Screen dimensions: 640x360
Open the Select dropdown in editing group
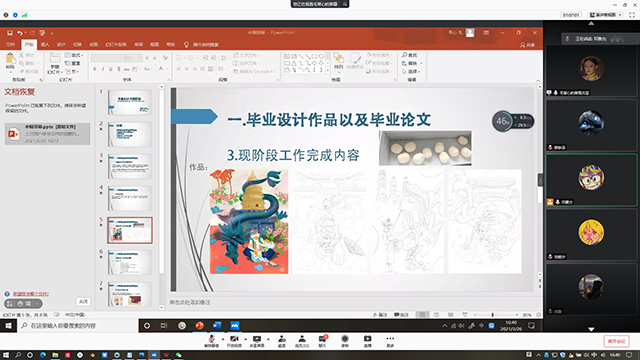pos(411,71)
